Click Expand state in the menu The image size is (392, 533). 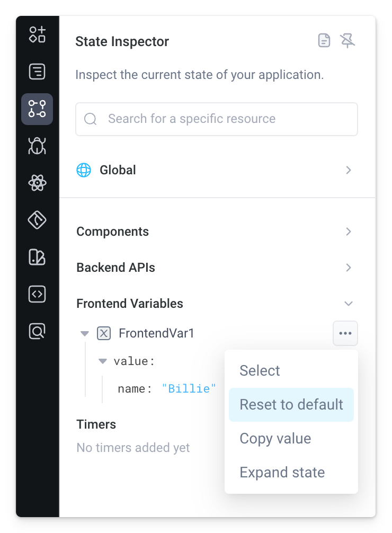[282, 472]
